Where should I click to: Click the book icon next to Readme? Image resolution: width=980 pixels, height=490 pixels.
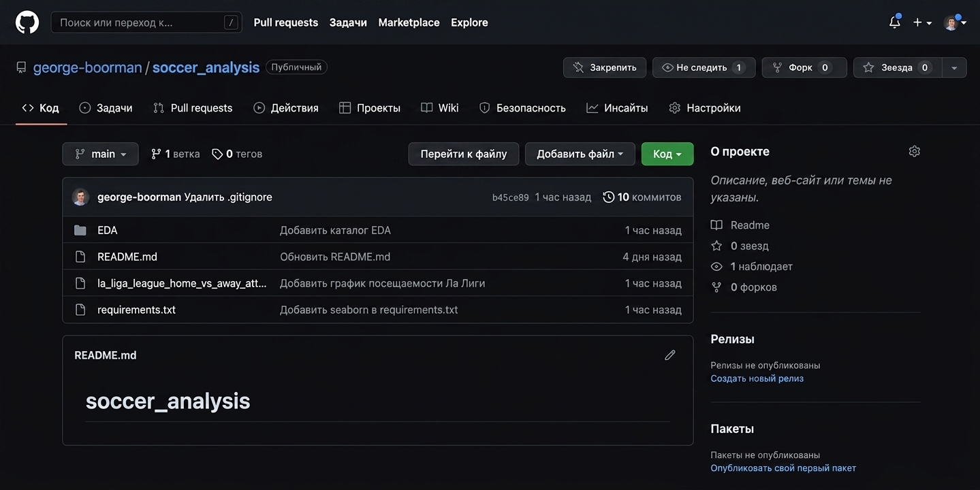click(x=716, y=225)
